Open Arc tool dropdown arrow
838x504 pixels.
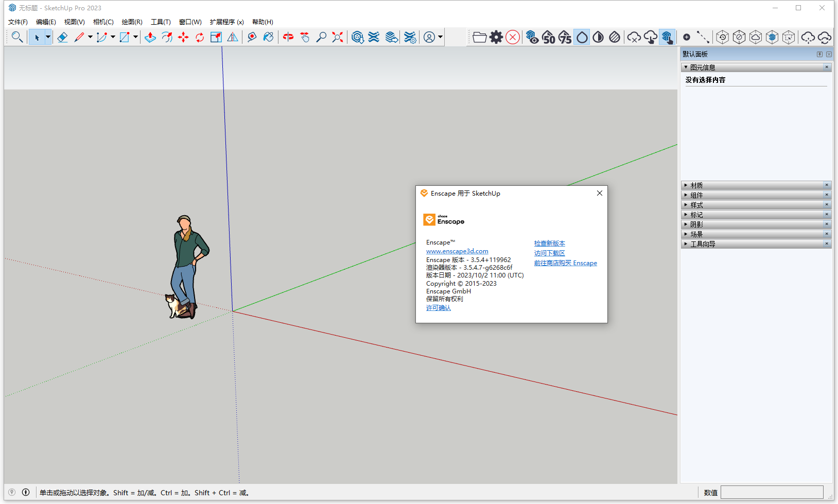click(x=113, y=37)
